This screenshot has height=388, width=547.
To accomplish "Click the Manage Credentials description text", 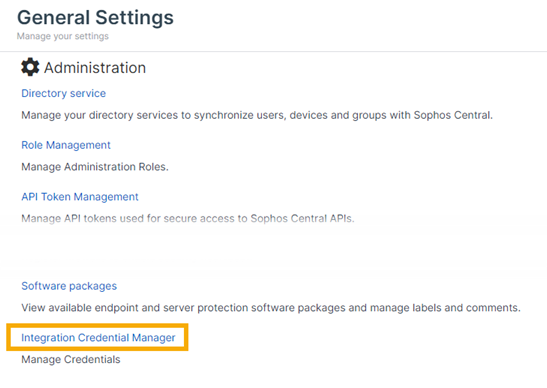I will [x=71, y=359].
